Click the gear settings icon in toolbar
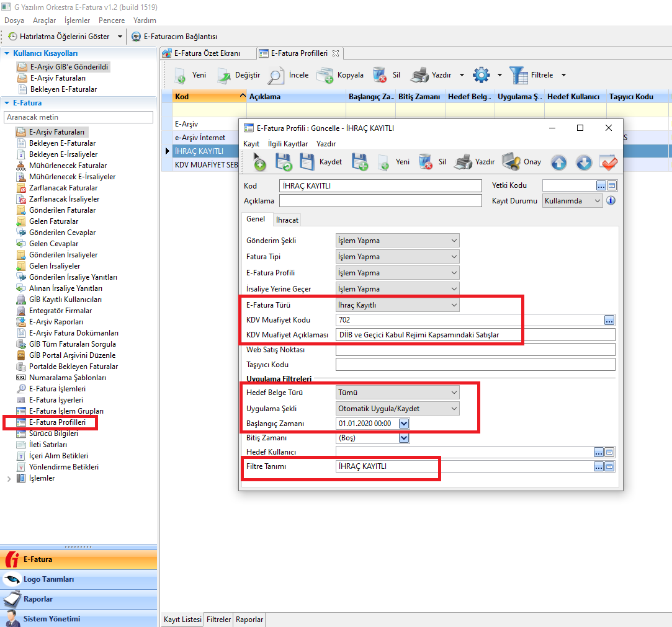This screenshot has height=627, width=672. 481,75
